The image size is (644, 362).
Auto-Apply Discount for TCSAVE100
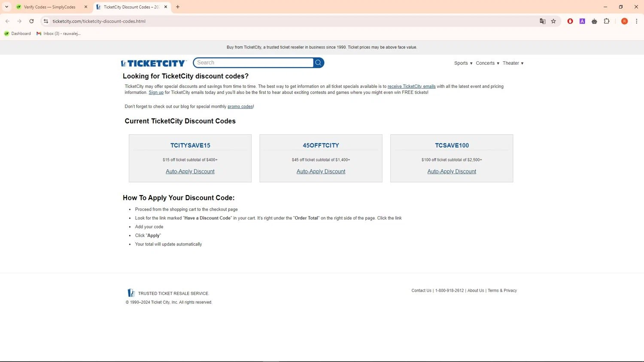(x=452, y=171)
